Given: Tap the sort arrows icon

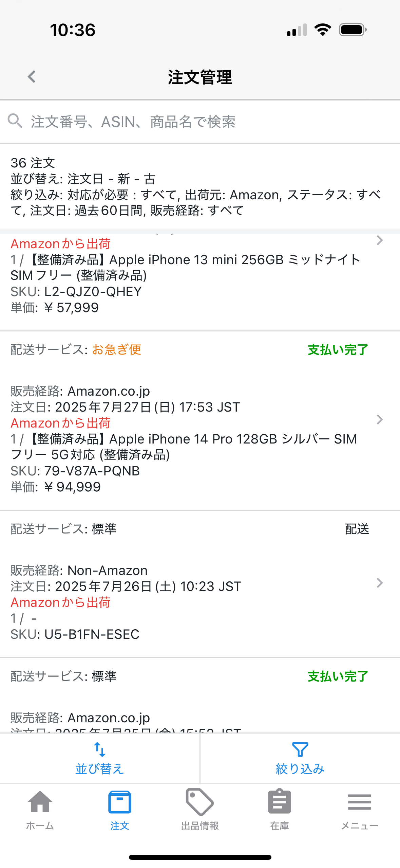Looking at the screenshot, I should point(100,750).
